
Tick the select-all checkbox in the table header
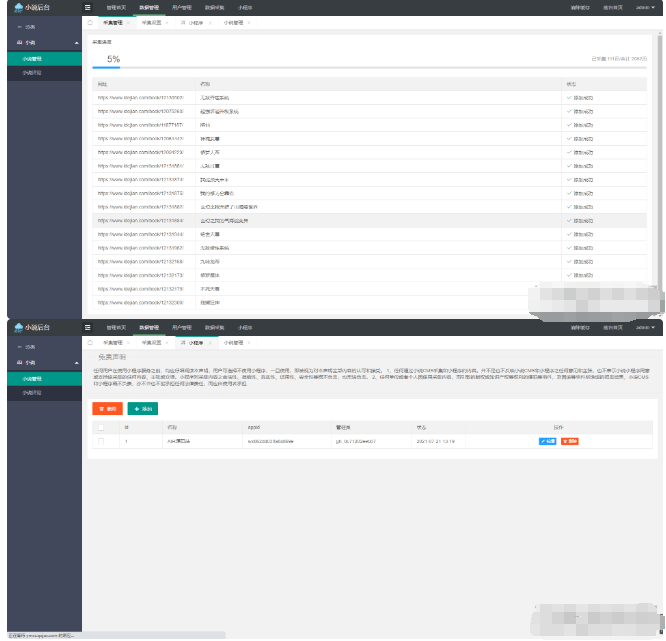101,427
